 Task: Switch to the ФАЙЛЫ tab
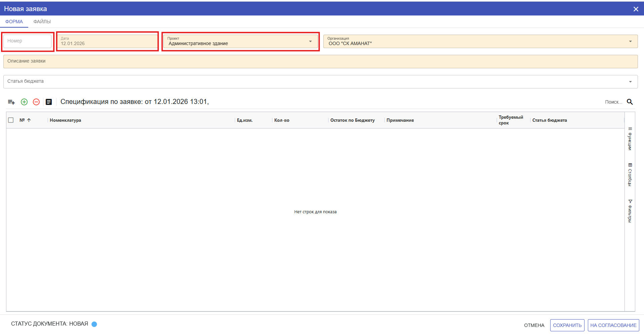42,22
